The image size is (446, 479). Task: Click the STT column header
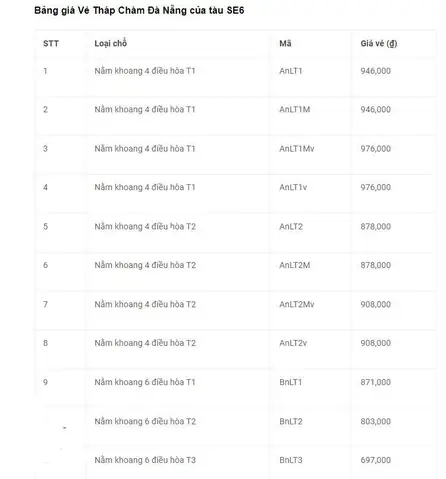[x=51, y=43]
